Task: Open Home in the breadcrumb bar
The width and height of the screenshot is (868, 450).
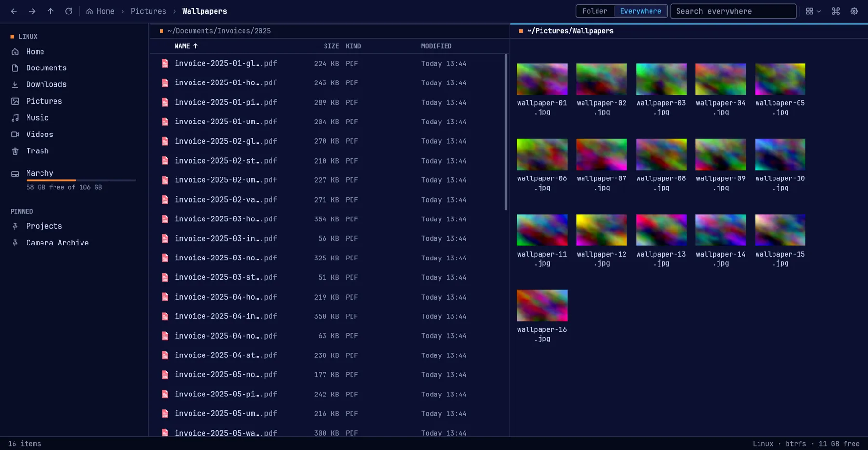Action: pyautogui.click(x=100, y=11)
